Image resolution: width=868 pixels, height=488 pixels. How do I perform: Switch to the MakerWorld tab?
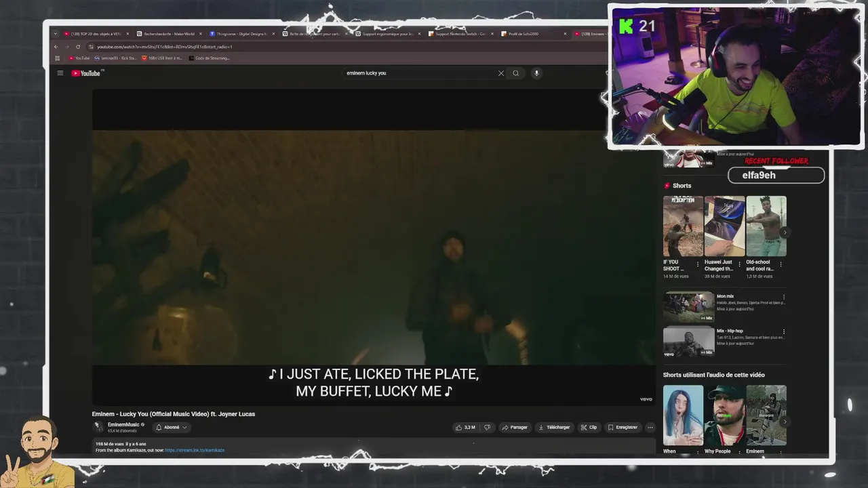point(168,34)
